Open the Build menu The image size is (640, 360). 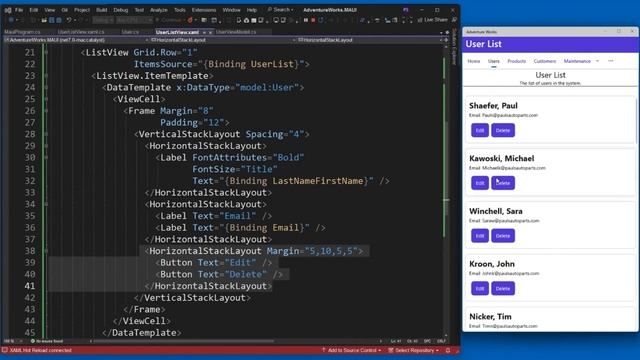102,10
